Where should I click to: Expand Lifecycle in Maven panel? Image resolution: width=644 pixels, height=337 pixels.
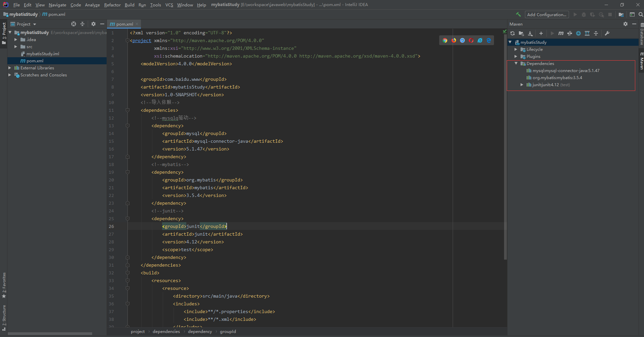[516, 49]
